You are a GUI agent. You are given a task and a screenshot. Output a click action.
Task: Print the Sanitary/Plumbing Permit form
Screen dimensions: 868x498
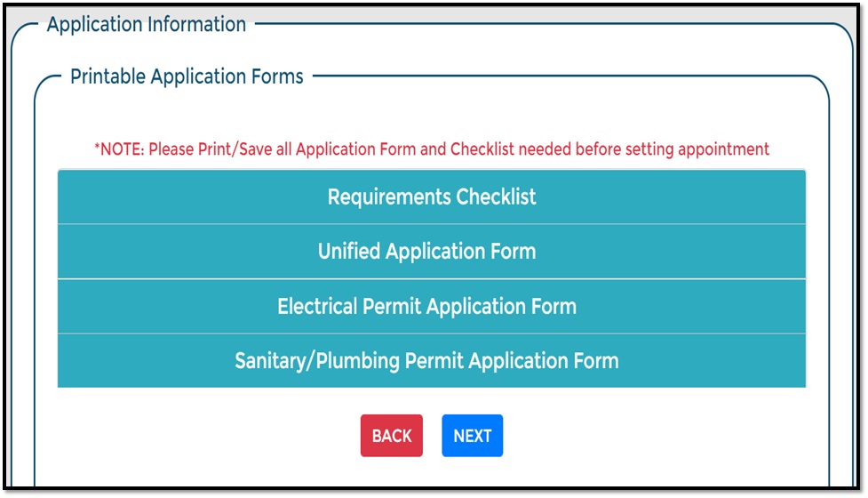(427, 361)
